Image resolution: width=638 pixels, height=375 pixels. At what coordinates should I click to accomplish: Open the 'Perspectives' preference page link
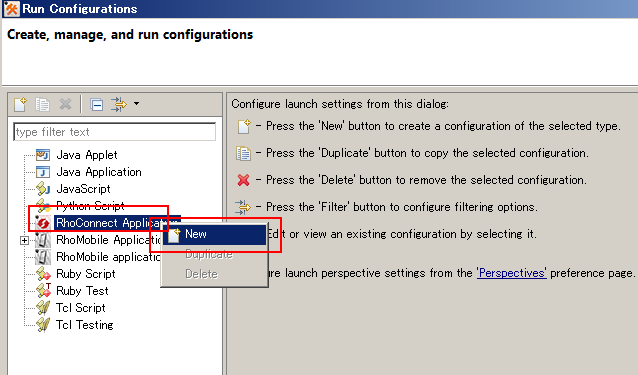click(x=511, y=273)
